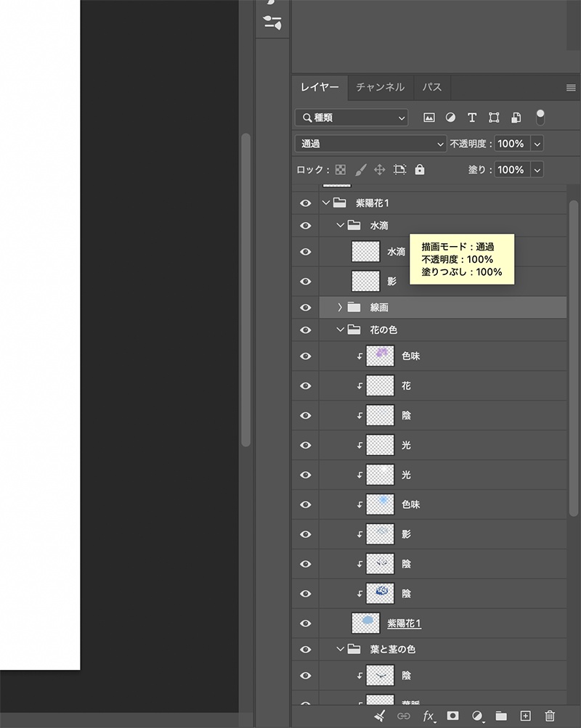
Task: Open the 不透明度 opacity slider arrow
Action: pyautogui.click(x=537, y=144)
